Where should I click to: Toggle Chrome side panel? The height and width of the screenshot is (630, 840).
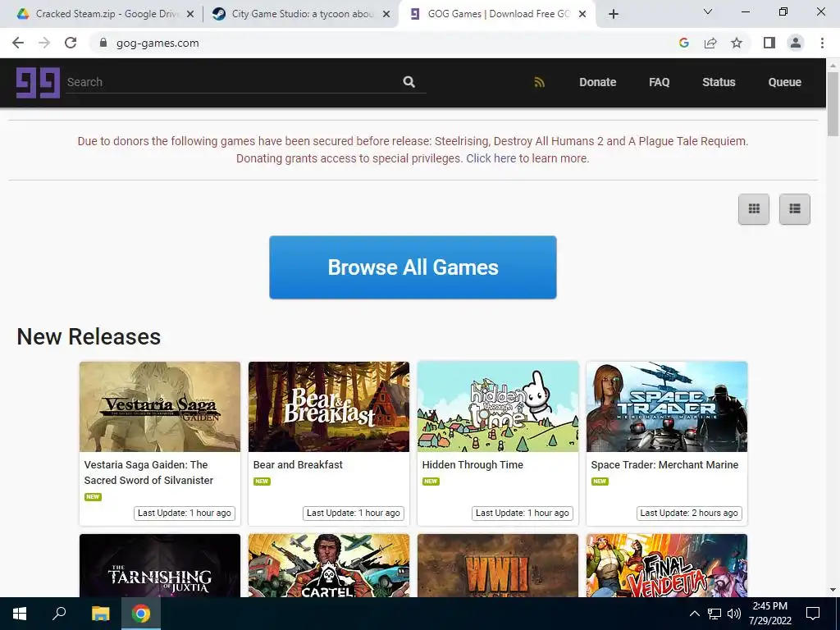click(x=769, y=43)
